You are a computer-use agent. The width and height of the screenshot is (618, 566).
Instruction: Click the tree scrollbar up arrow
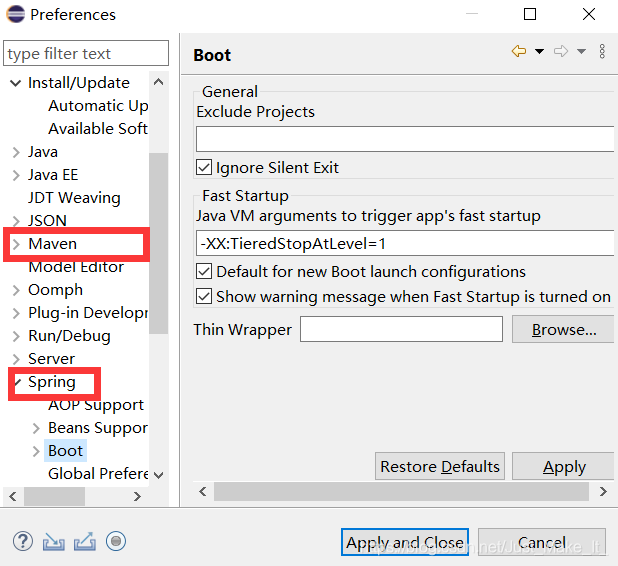pyautogui.click(x=158, y=82)
